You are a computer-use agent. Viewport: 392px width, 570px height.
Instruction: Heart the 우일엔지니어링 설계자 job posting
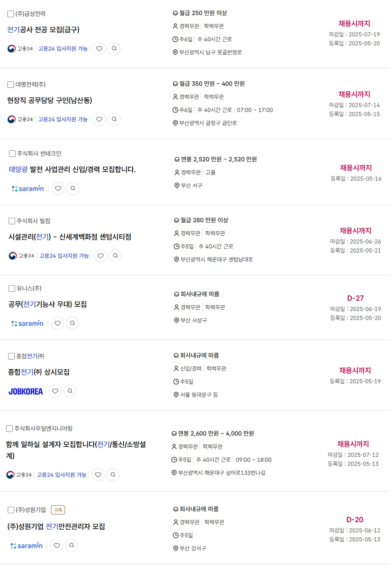coord(98,475)
